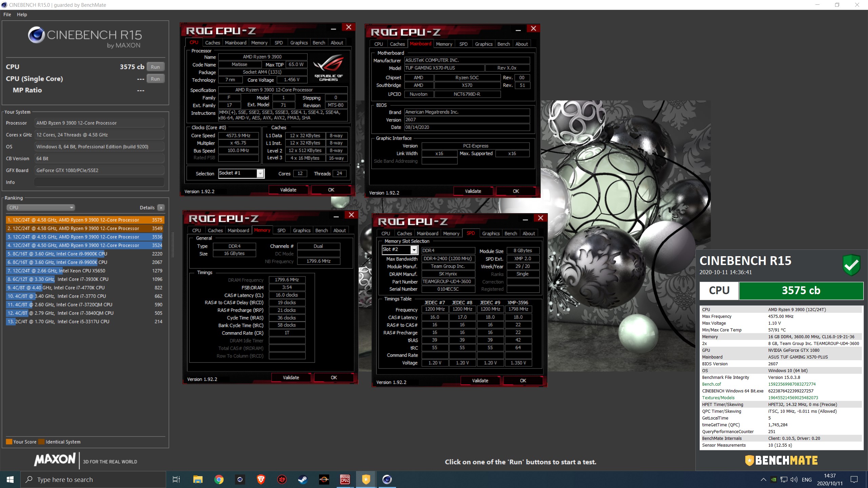Click the BenchMate green validation shield

[851, 265]
